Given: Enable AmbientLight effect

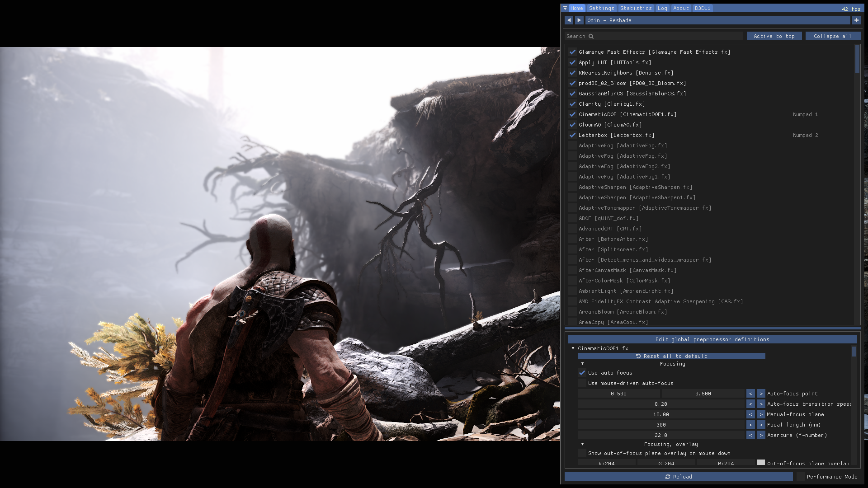Looking at the screenshot, I should pyautogui.click(x=572, y=291).
